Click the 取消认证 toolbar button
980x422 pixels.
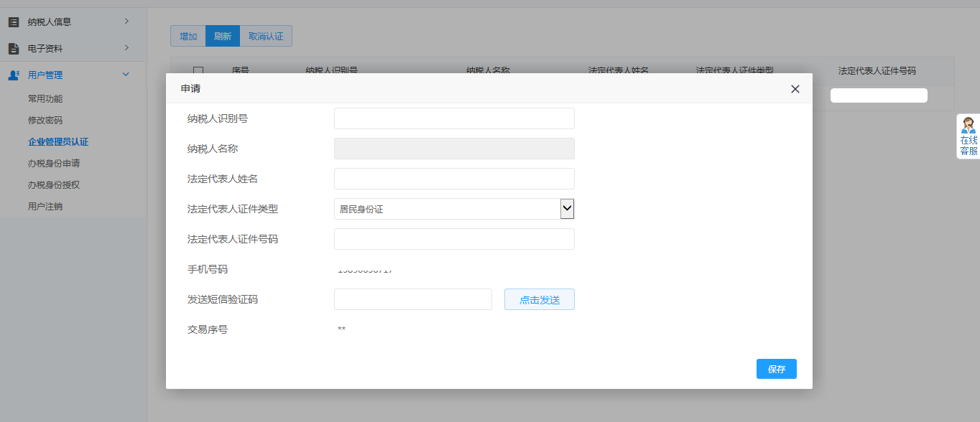click(x=265, y=35)
